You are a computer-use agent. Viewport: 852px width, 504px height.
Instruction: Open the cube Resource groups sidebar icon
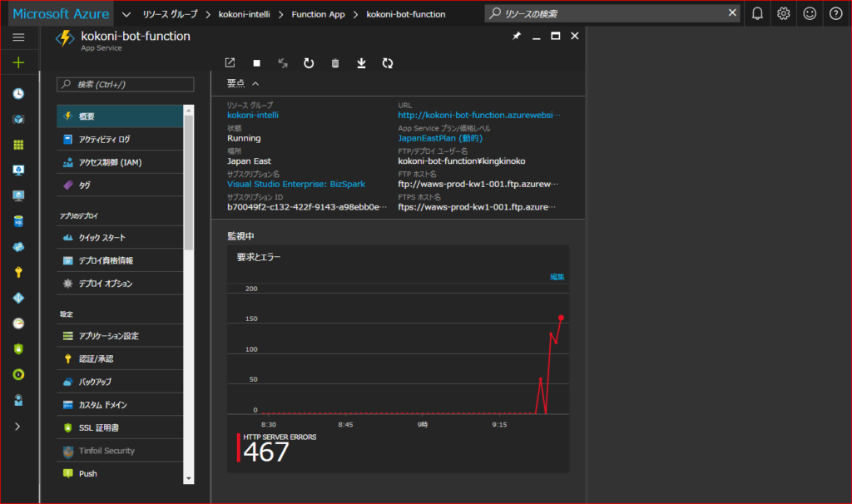[18, 119]
